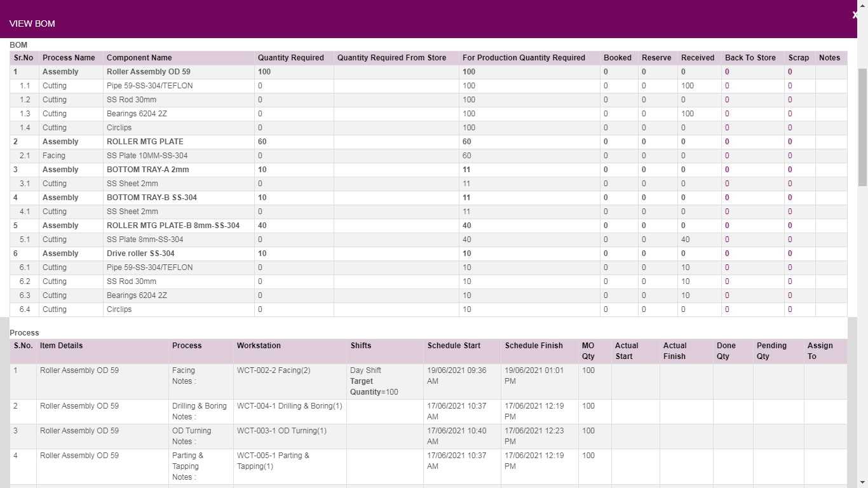Click the Component Name column header
Image resolution: width=868 pixels, height=488 pixels.
(139, 58)
